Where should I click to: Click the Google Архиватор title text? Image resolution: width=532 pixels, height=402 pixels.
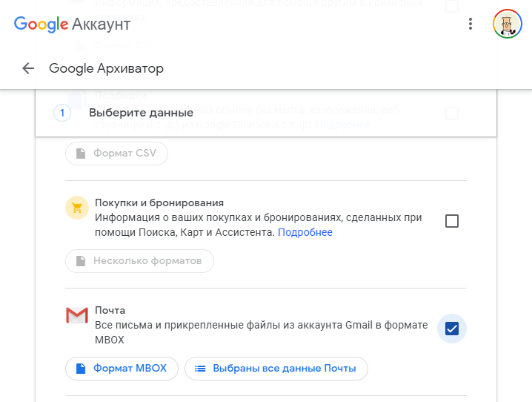106,68
